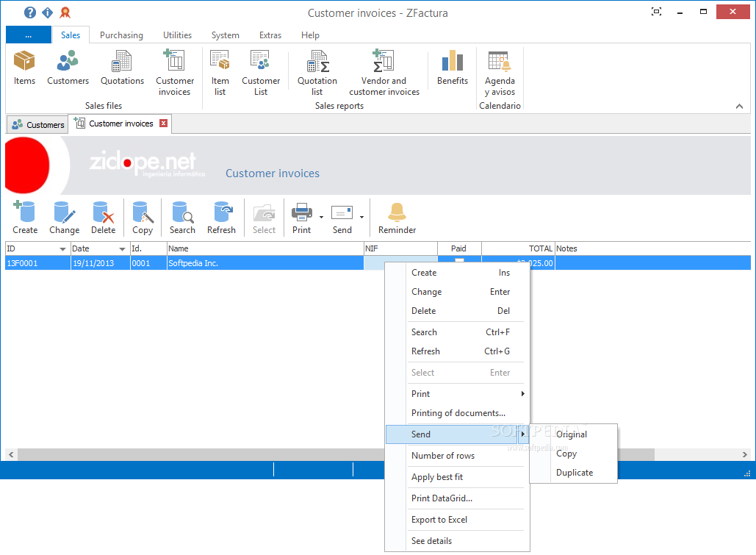This screenshot has height=555, width=756.
Task: Select the Sales ribbon tab
Action: pyautogui.click(x=71, y=35)
